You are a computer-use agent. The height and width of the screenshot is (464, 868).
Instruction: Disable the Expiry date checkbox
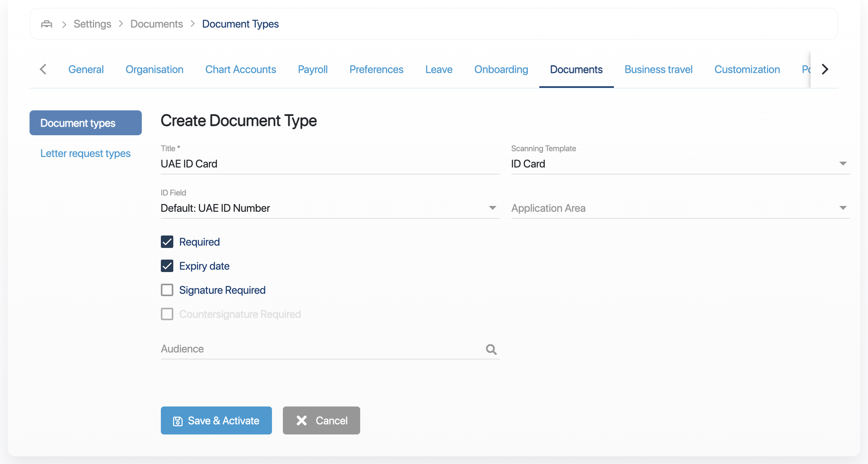[167, 266]
